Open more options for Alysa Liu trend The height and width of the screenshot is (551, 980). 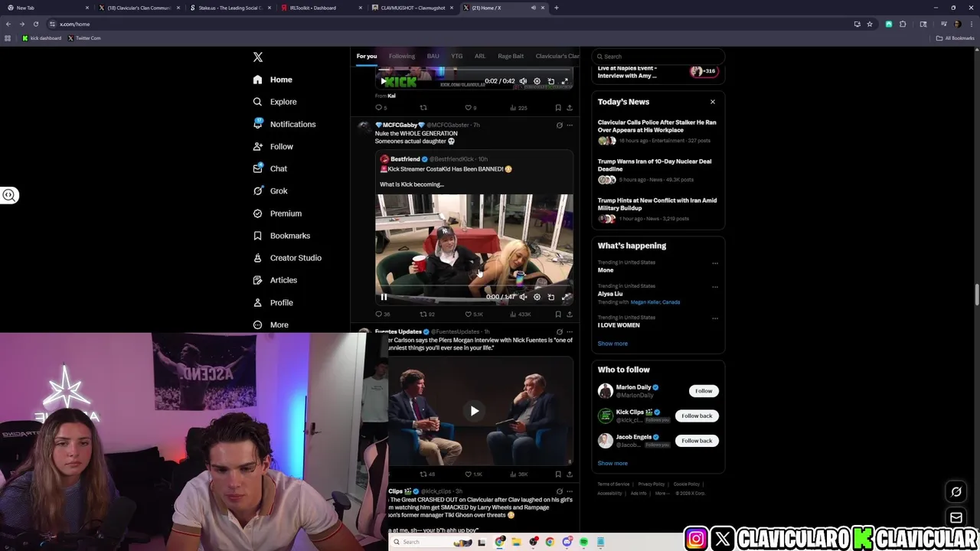715,287
